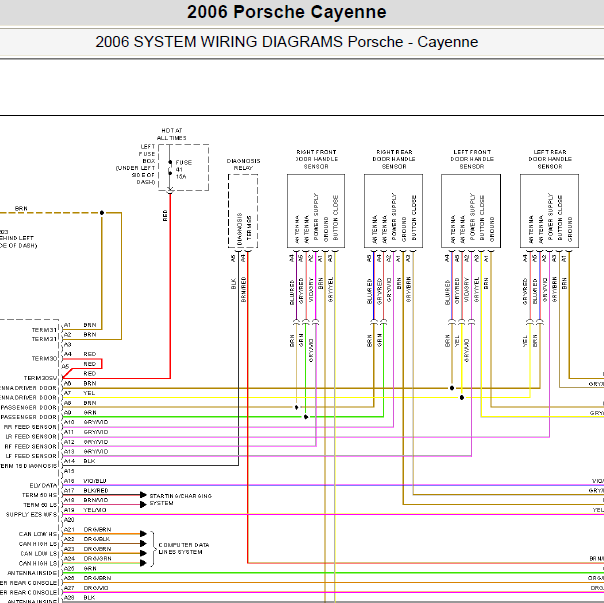
Task: Click the "GRN" wire color at pin A9
Action: coord(90,413)
